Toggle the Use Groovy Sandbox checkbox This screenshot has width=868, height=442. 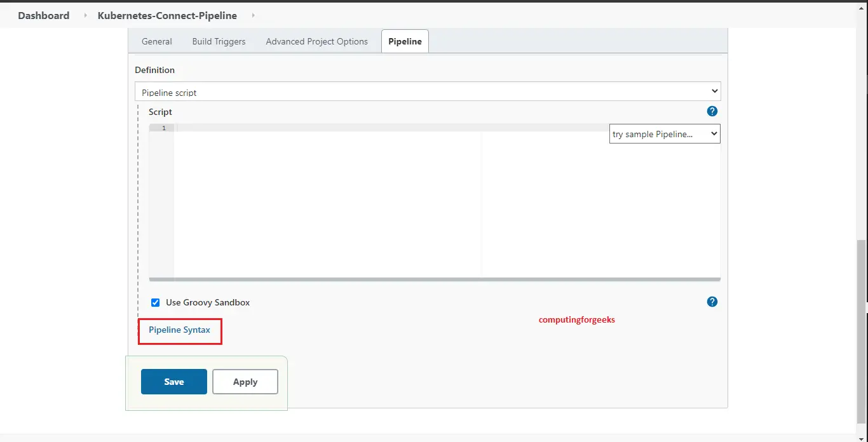[x=155, y=302]
